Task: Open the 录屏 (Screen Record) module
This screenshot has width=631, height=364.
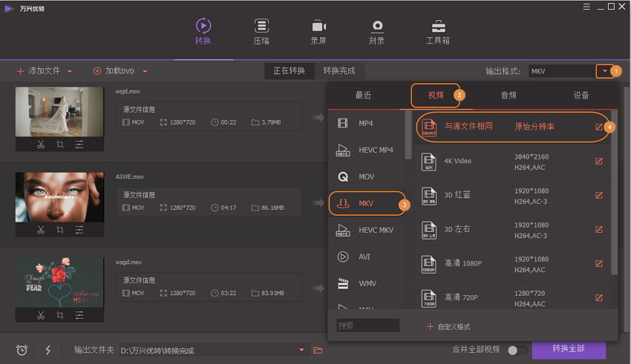Action: click(x=319, y=31)
